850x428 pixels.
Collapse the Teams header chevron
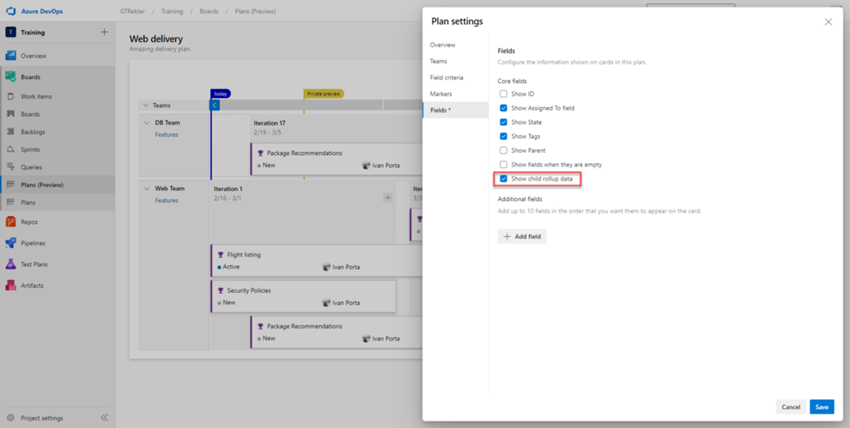[145, 105]
